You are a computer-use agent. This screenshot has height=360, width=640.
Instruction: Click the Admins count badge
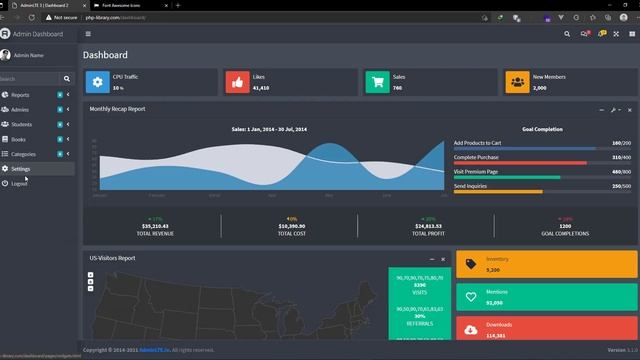60,109
